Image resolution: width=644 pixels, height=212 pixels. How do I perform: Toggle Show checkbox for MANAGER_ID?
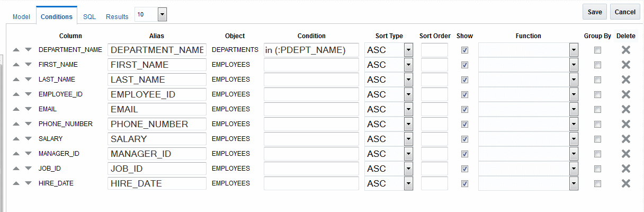tap(464, 154)
